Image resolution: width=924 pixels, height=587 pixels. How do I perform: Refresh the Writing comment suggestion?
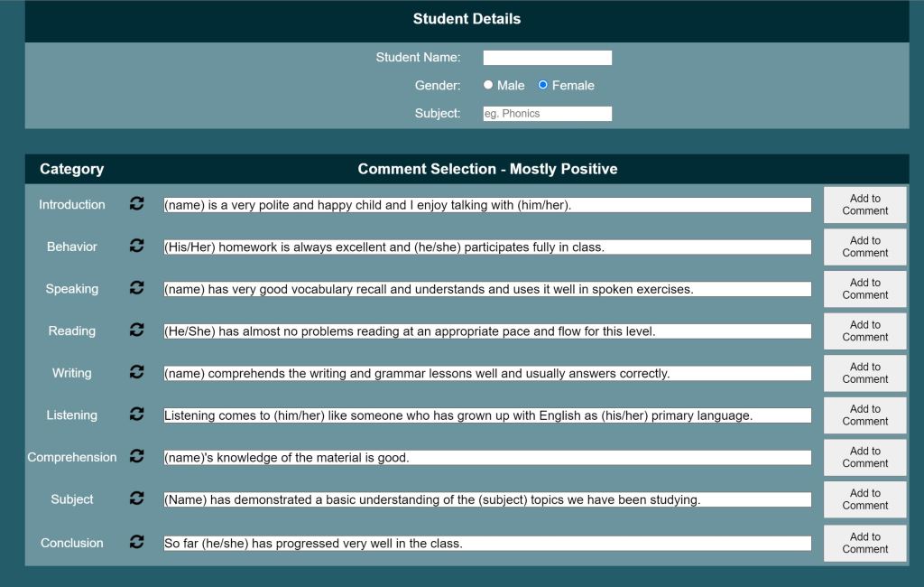click(136, 373)
